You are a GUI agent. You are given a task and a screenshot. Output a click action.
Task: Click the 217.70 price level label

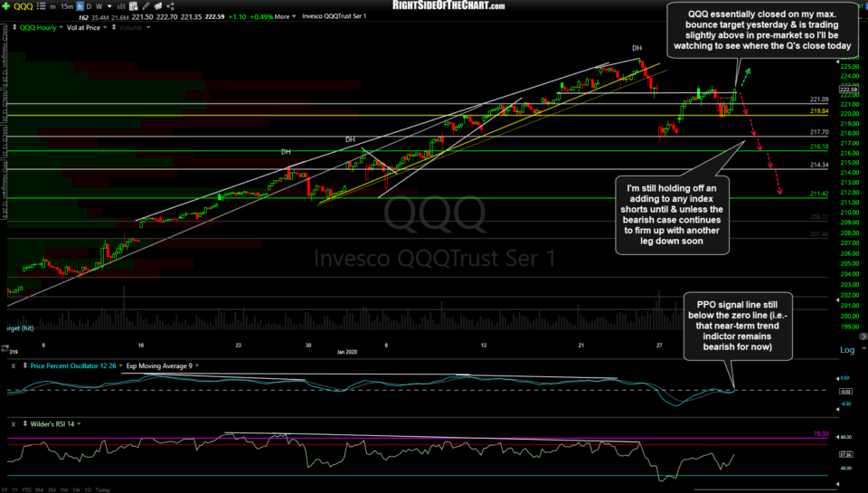(x=819, y=132)
